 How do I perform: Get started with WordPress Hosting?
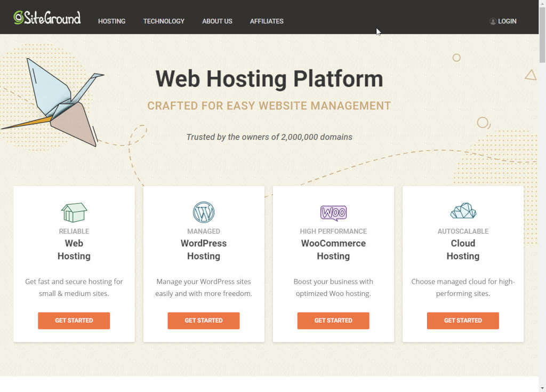(204, 321)
